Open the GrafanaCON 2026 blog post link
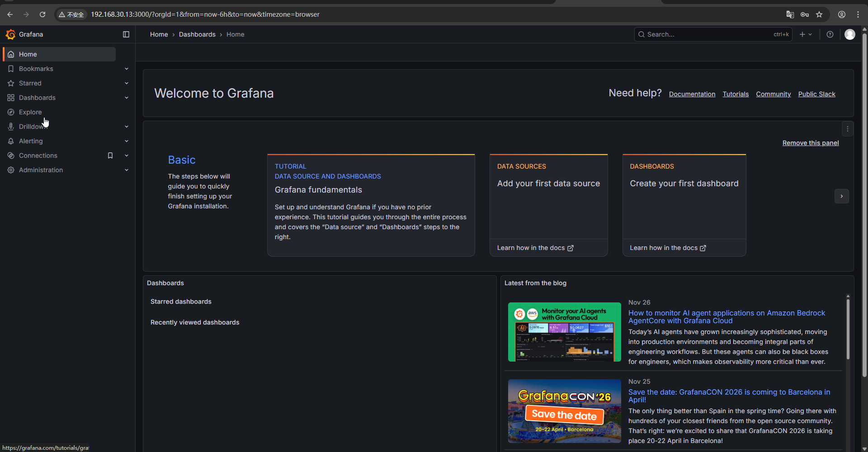This screenshot has width=868, height=452. (x=729, y=396)
